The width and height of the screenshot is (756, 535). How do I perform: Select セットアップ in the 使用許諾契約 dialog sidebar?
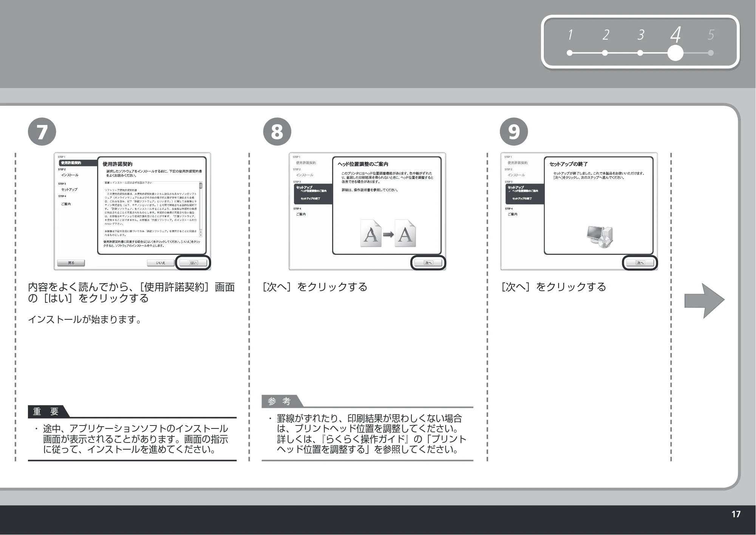tap(69, 190)
